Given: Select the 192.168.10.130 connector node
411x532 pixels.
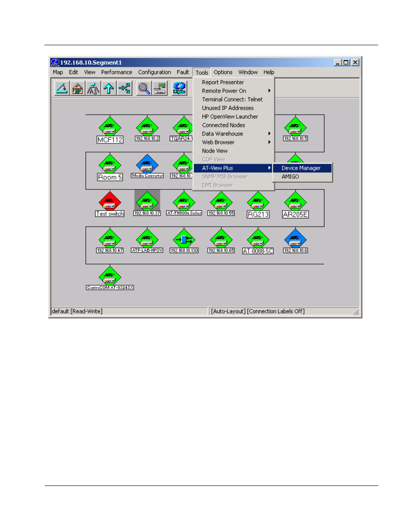Looking at the screenshot, I should point(184,239).
